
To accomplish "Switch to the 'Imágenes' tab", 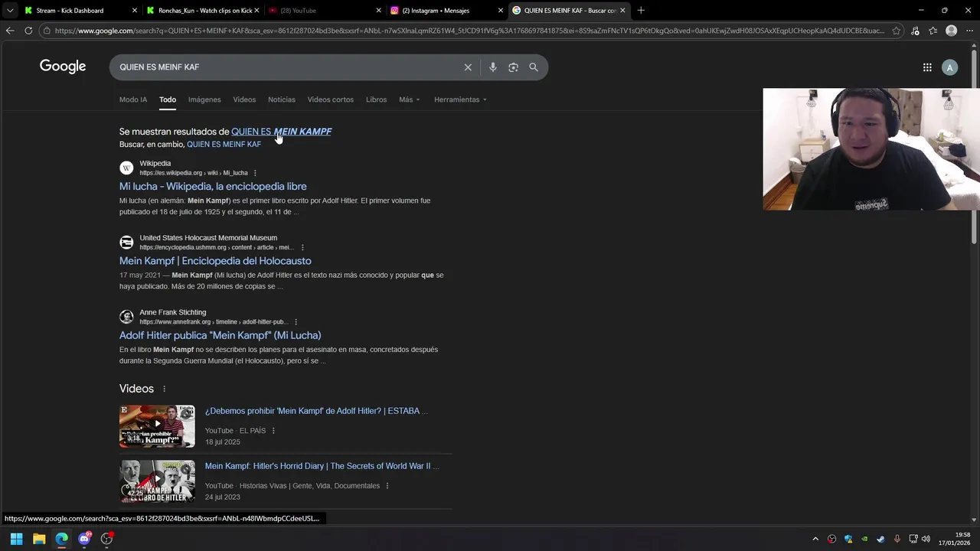I will tap(204, 99).
